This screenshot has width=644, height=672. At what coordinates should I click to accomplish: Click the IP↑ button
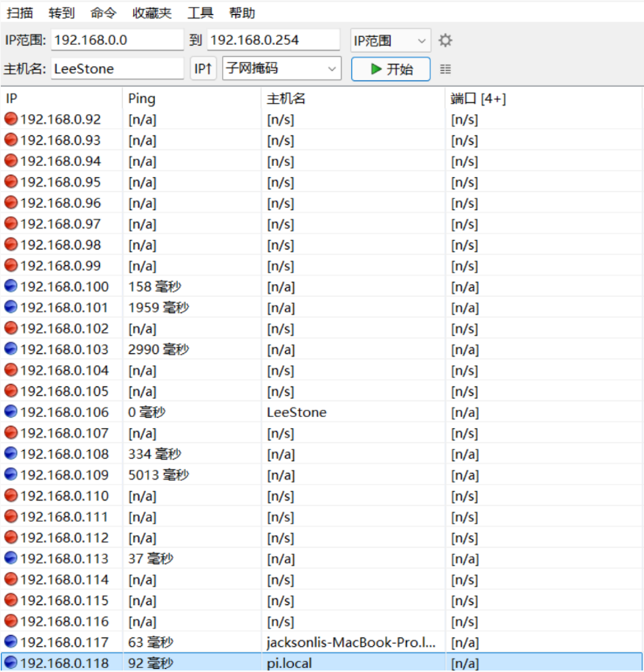click(203, 68)
